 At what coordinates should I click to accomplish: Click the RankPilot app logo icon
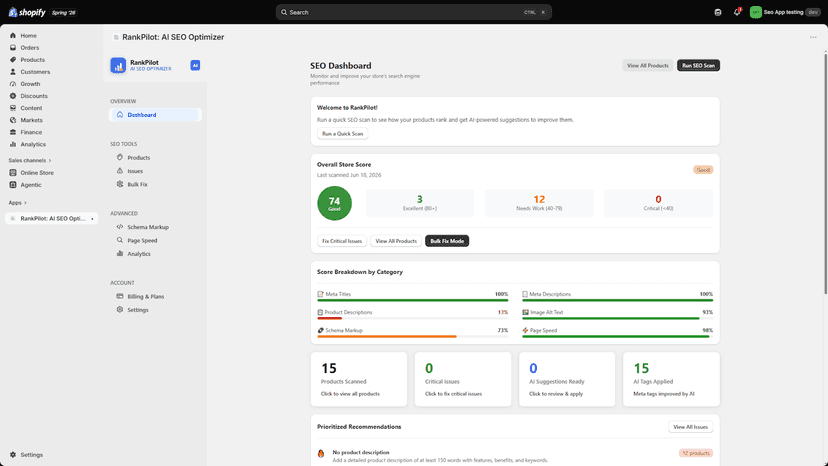(118, 66)
